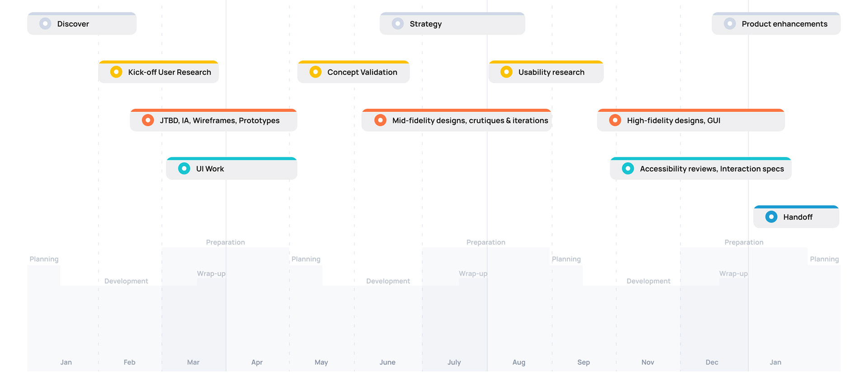Click the Development label above Feb
868x390 pixels.
[x=126, y=281]
